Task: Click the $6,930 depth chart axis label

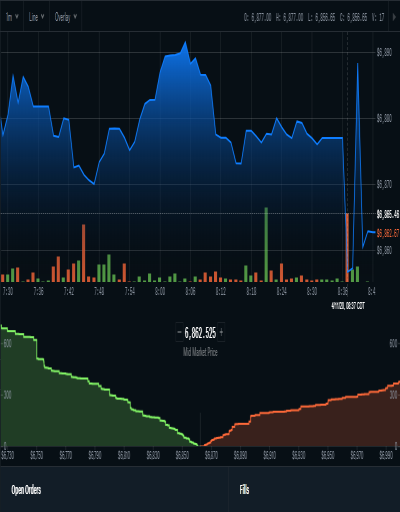Action: click(x=299, y=455)
